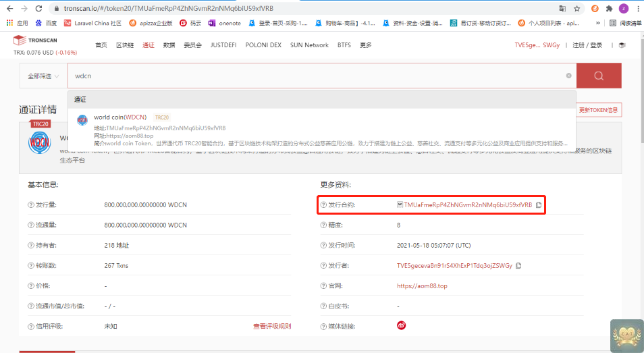Click the floating heart badge widget

pos(626,335)
